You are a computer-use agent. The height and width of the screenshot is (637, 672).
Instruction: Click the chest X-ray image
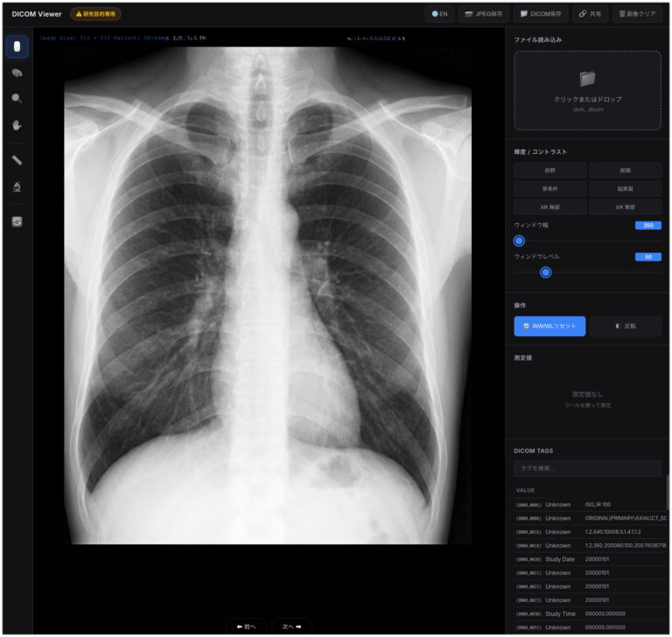pyautogui.click(x=268, y=296)
